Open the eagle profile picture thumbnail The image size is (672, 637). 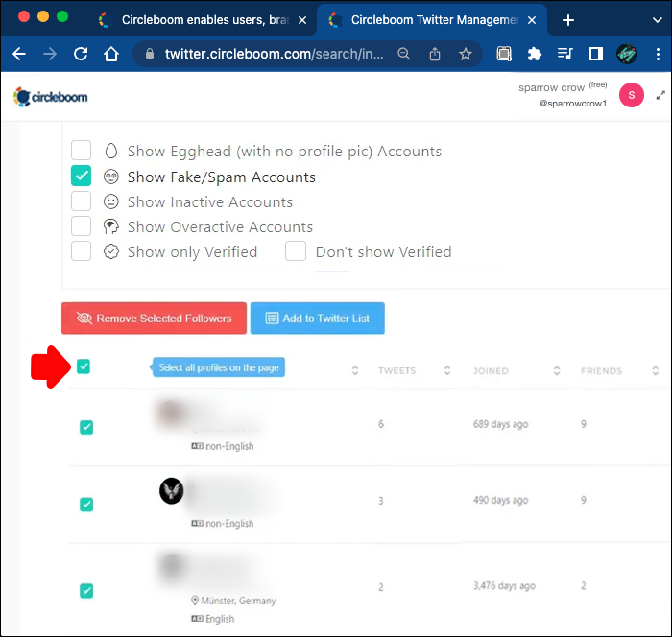point(172,491)
